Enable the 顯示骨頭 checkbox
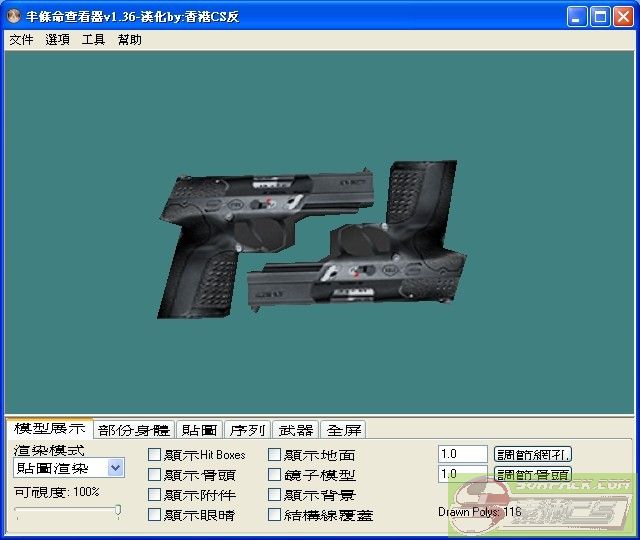 tap(154, 475)
